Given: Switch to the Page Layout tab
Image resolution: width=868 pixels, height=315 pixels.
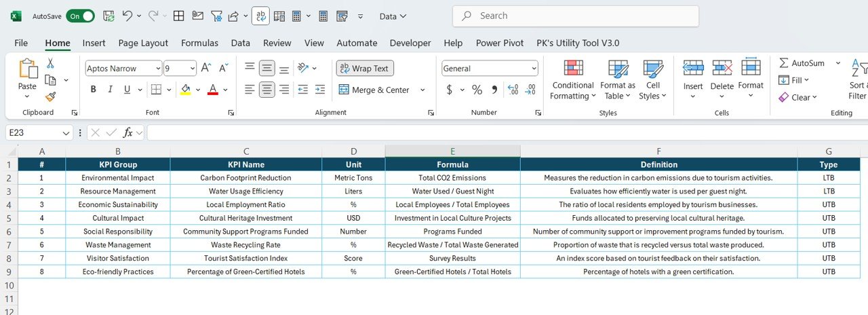Looking at the screenshot, I should pos(143,43).
